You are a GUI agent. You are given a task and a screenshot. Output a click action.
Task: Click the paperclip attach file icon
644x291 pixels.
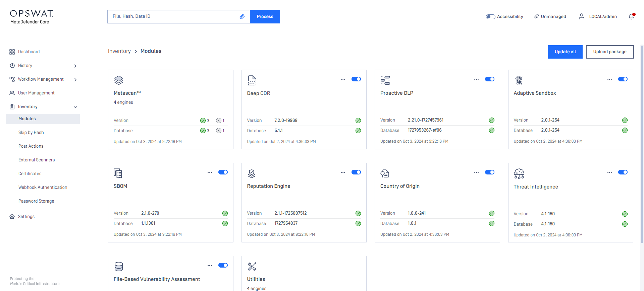coord(242,16)
